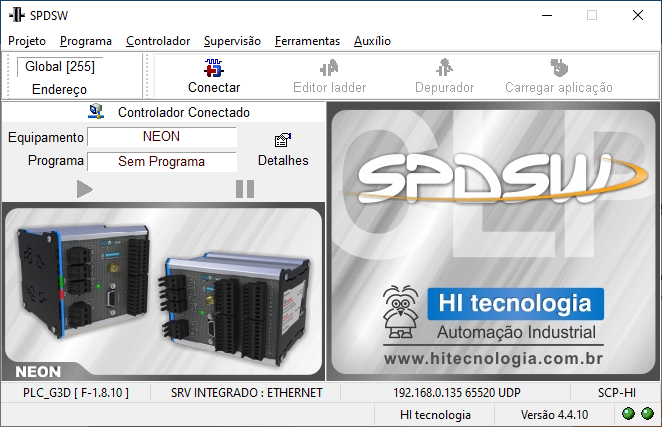Screen dimensions: 662x427
Task: Click the NEON controller product image
Action: point(163,291)
